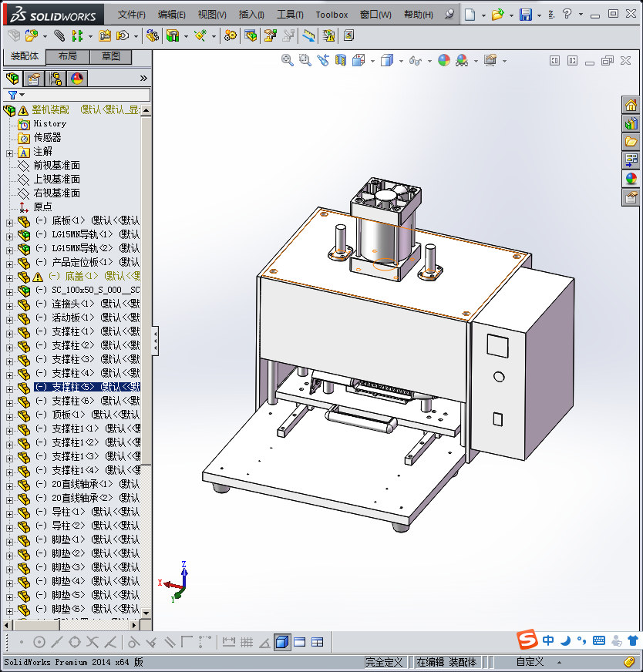
Task: Toggle the pin on the menu bar
Action: 450,15
